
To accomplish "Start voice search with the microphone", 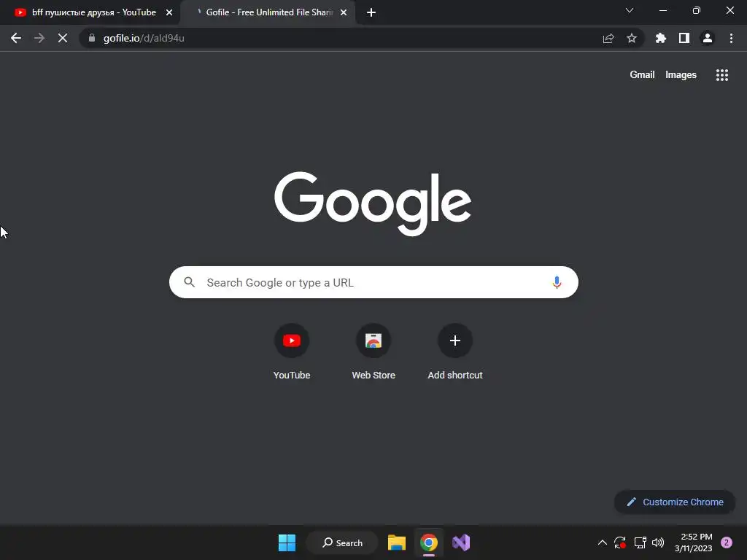I will 557,282.
